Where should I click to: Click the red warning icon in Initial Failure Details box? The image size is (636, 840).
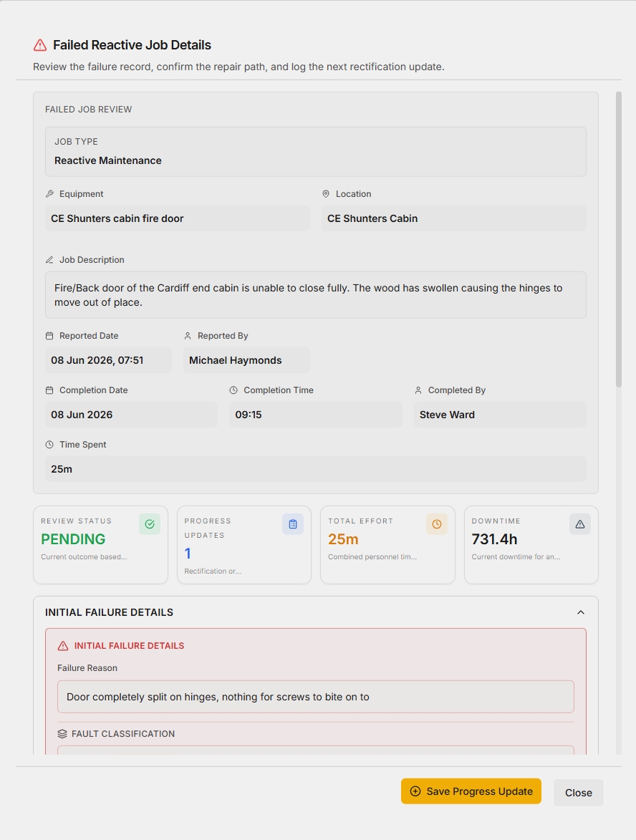click(x=63, y=646)
